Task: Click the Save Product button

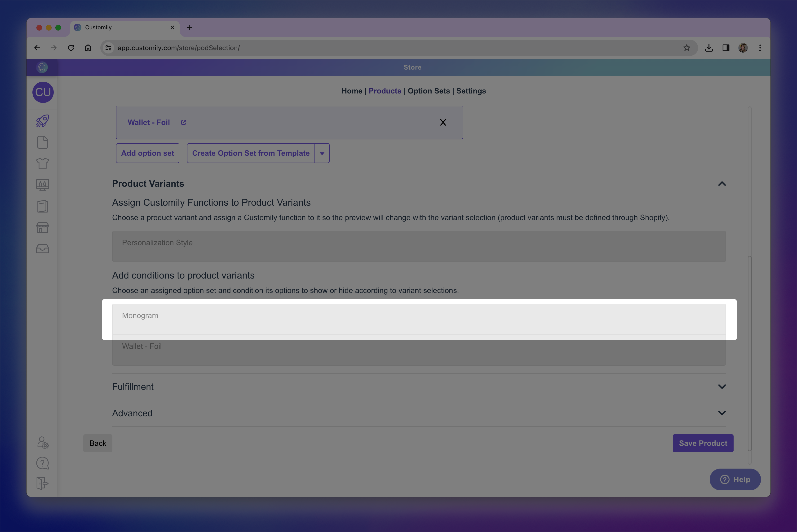Action: [703, 443]
